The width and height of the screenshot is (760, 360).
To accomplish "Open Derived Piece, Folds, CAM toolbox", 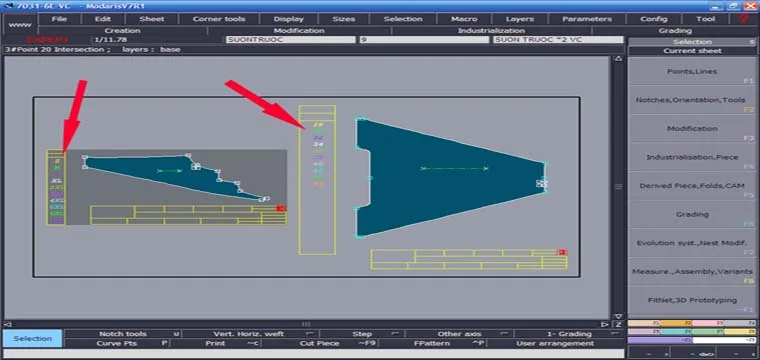I will click(692, 186).
